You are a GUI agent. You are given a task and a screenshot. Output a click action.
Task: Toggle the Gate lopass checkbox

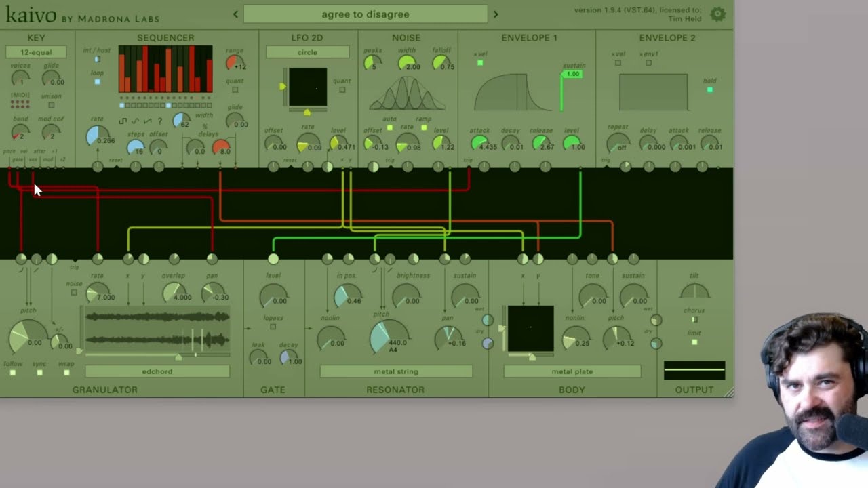(273, 327)
